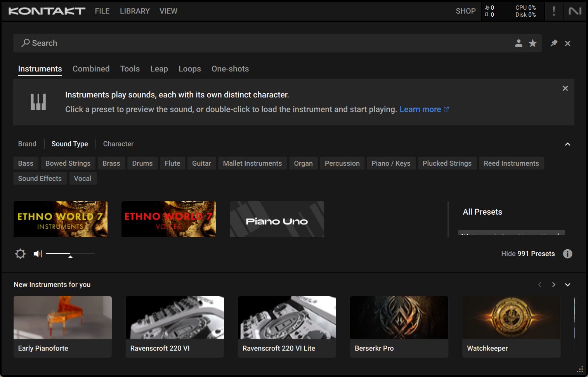The image size is (588, 377).
Task: Close the browser with X icon
Action: (567, 43)
